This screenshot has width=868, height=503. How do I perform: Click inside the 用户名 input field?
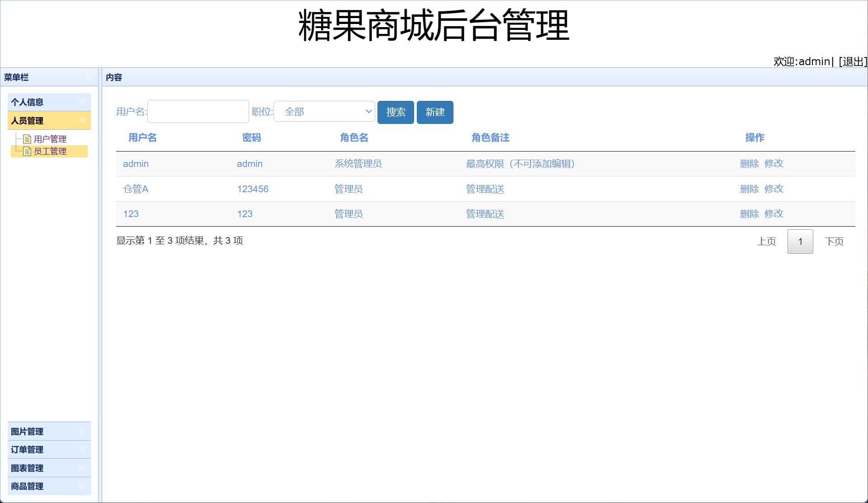[198, 111]
